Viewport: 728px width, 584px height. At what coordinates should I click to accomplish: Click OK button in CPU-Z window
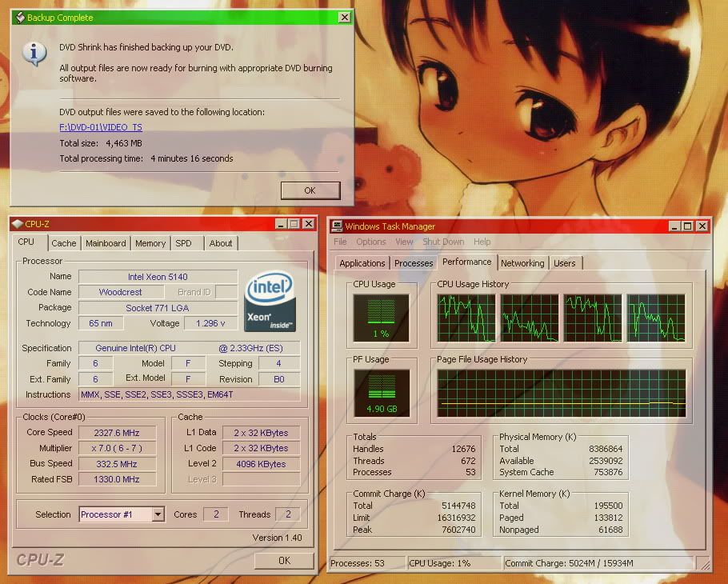(x=284, y=561)
